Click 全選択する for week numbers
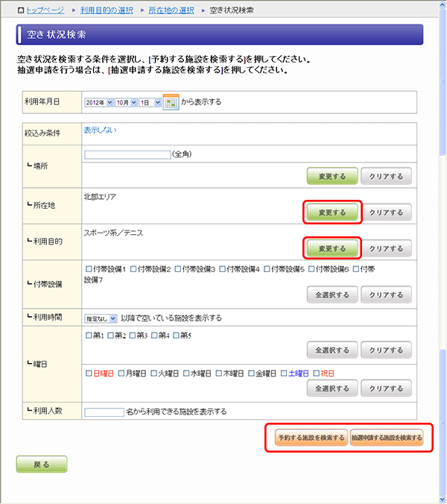 [332, 350]
